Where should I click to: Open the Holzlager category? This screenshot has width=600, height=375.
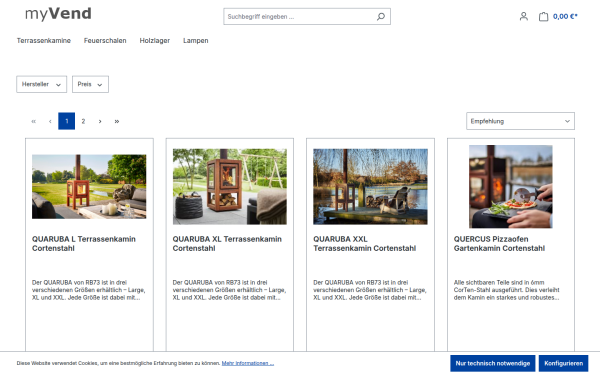pos(155,41)
